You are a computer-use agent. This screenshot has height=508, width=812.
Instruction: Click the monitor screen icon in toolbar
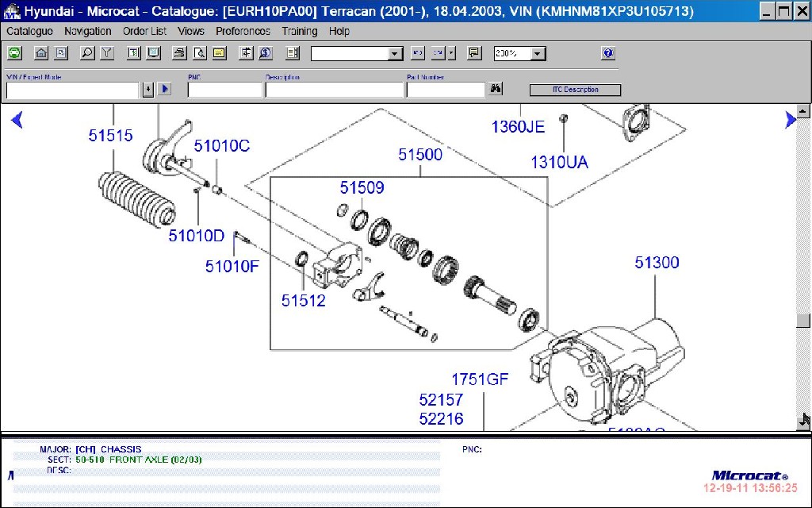click(154, 53)
